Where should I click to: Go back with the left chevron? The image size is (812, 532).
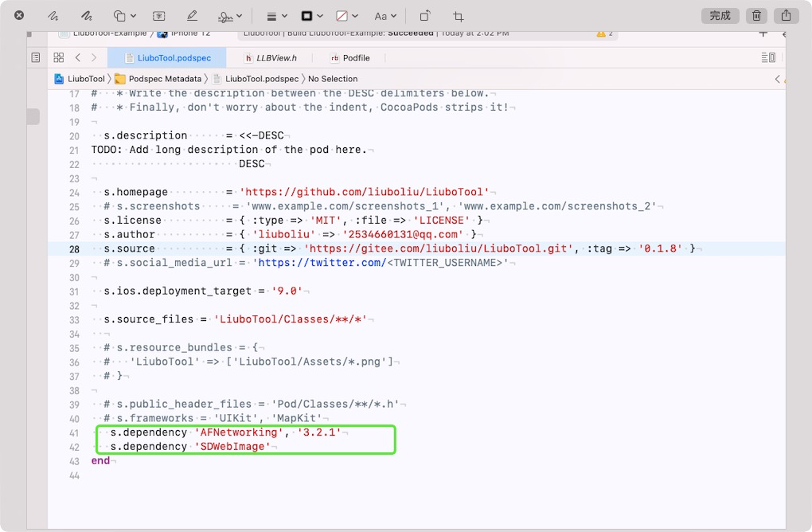click(78, 57)
